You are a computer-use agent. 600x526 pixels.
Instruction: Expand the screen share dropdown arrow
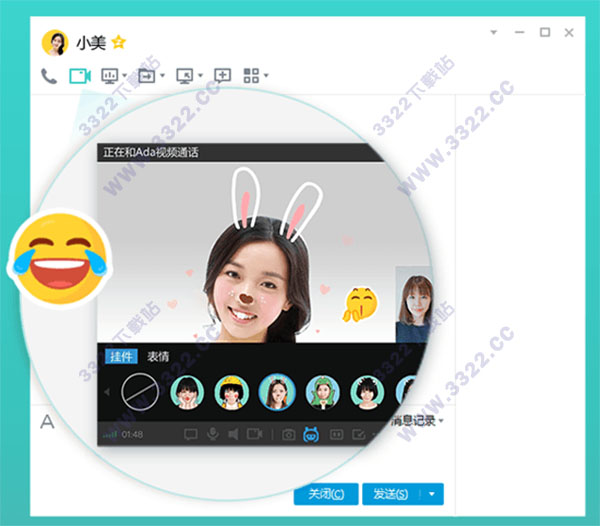point(124,75)
